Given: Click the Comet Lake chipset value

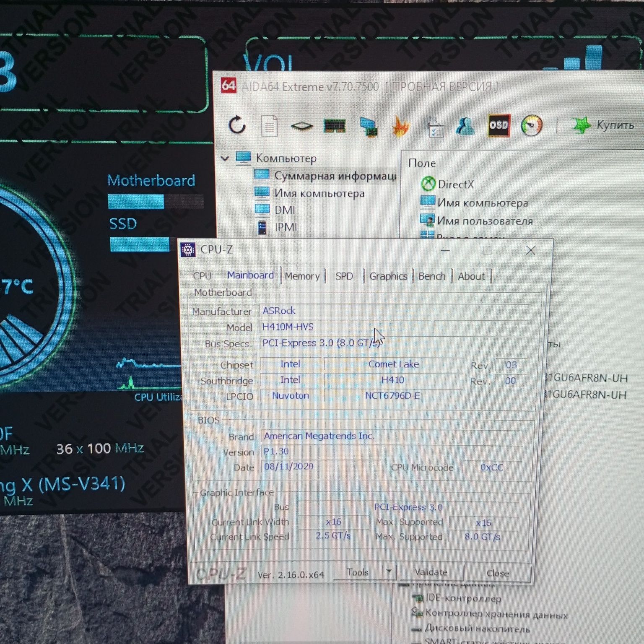Looking at the screenshot, I should point(393,364).
